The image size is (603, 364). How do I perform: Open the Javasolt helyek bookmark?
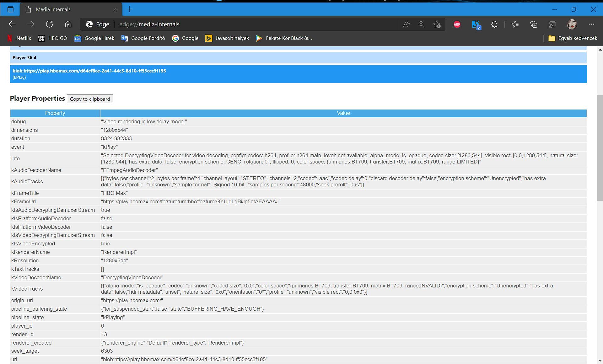tap(227, 38)
